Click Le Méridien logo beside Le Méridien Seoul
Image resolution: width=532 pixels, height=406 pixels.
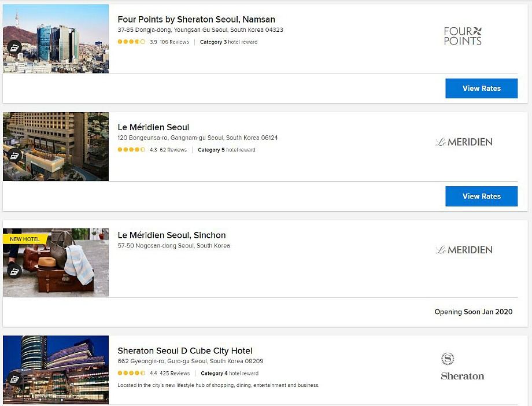[x=464, y=142]
